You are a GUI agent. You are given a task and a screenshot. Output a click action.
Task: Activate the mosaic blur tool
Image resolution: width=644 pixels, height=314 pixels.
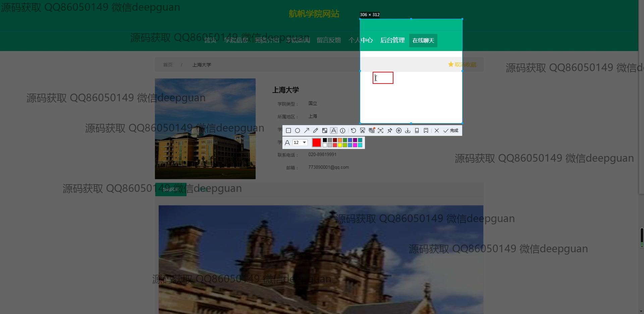tap(325, 130)
